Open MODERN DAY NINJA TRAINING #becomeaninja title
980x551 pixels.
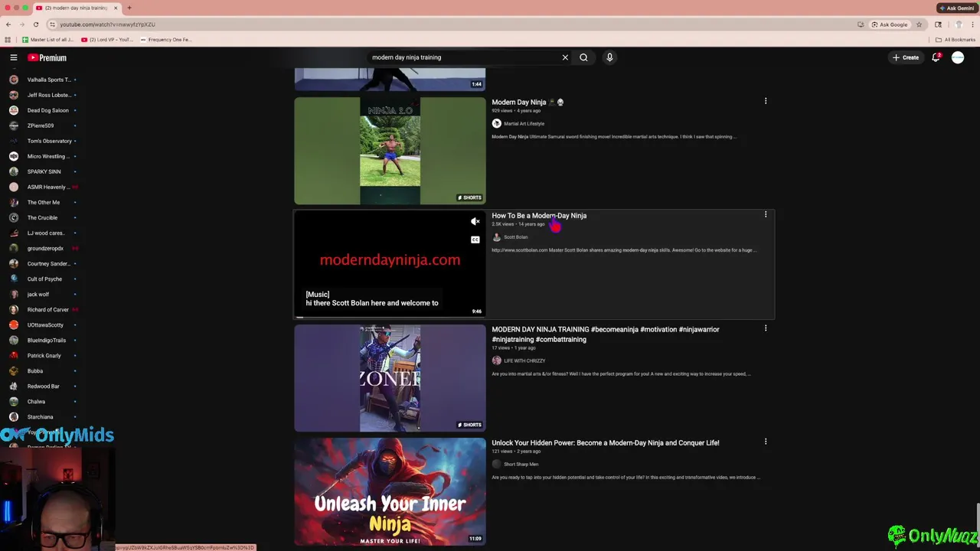tap(606, 334)
